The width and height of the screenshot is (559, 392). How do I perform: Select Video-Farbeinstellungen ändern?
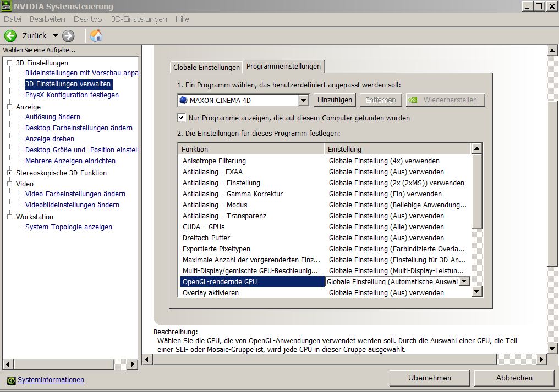pos(75,194)
